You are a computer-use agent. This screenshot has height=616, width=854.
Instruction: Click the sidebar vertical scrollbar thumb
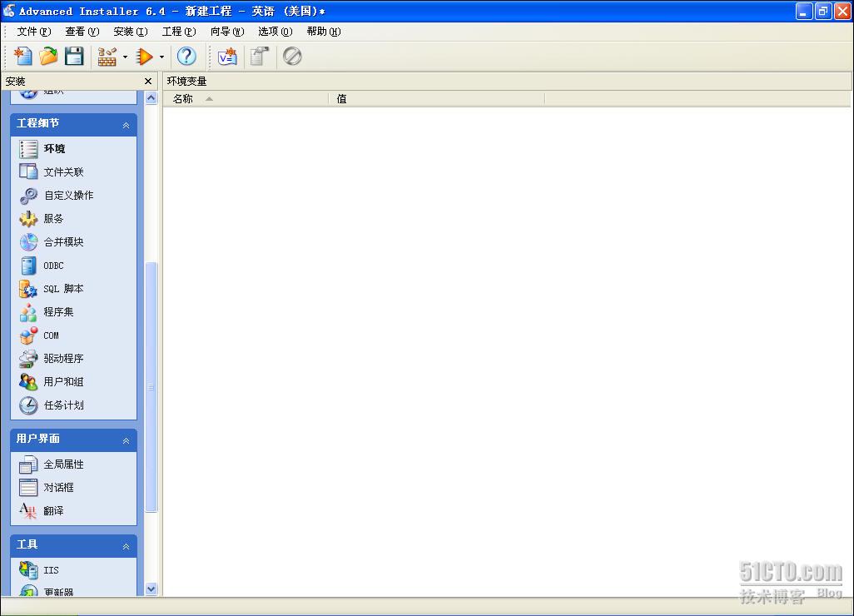click(151, 387)
